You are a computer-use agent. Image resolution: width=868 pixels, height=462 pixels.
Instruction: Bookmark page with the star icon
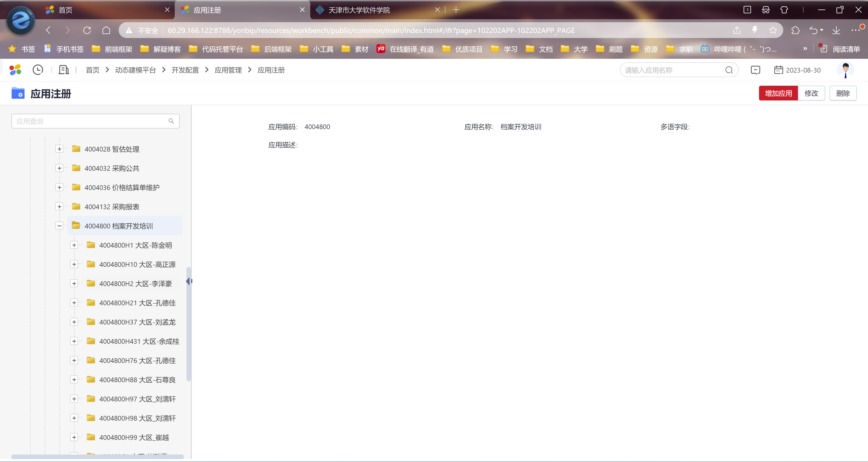[773, 30]
